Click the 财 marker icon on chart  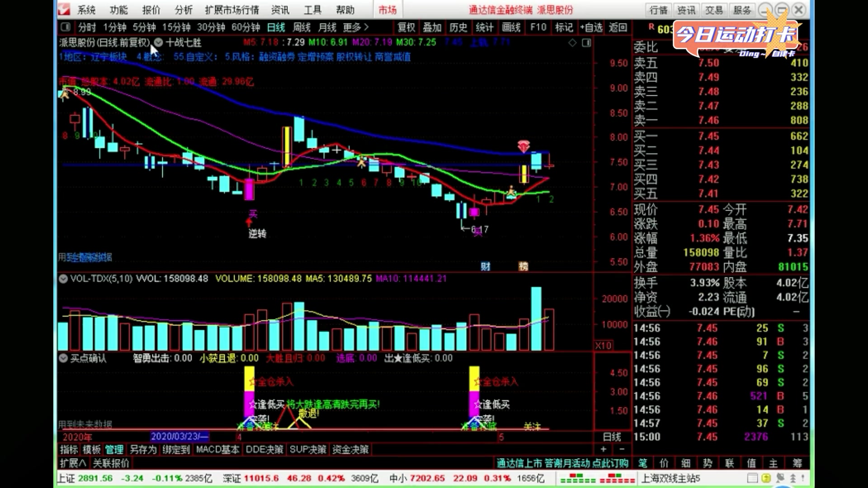click(x=486, y=266)
